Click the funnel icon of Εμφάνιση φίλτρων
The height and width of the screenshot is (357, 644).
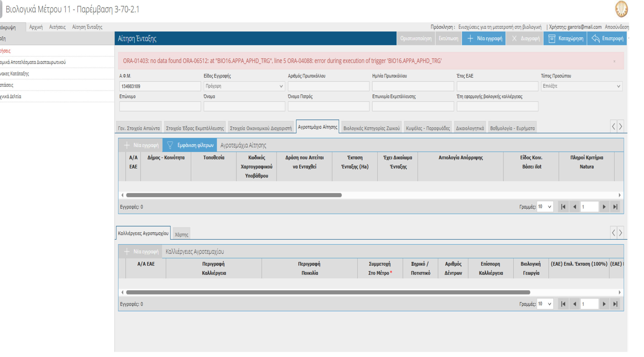coord(170,145)
